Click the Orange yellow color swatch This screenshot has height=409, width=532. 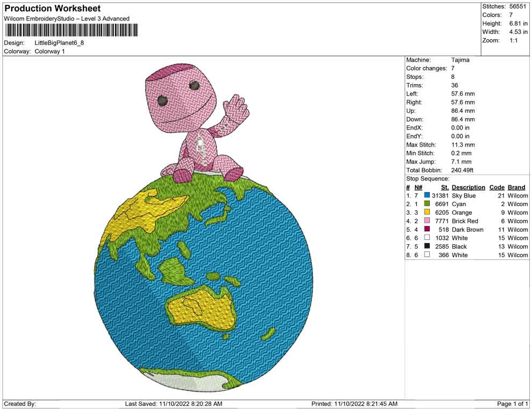(x=427, y=212)
